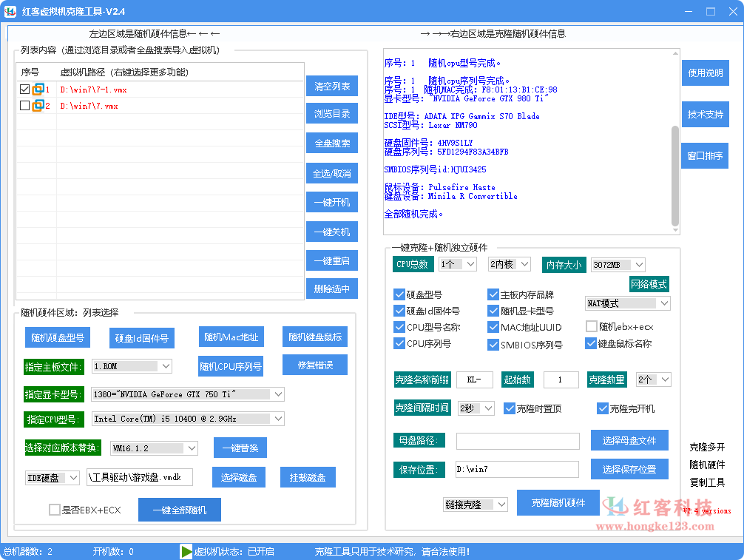This screenshot has height=560, width=744.
Task: Toggle the 克隆完开机 checkbox
Action: 603,408
